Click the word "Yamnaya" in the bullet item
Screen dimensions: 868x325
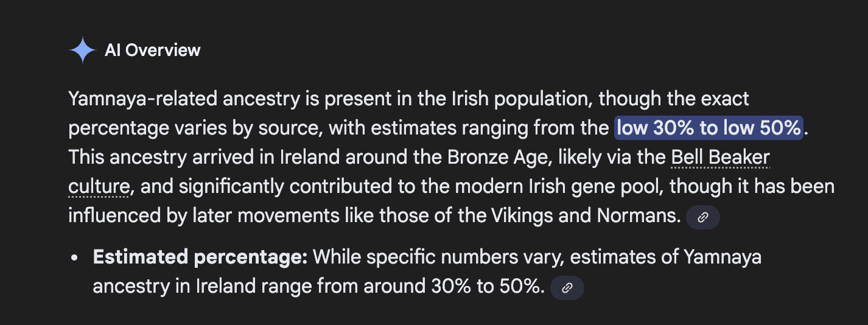(723, 257)
